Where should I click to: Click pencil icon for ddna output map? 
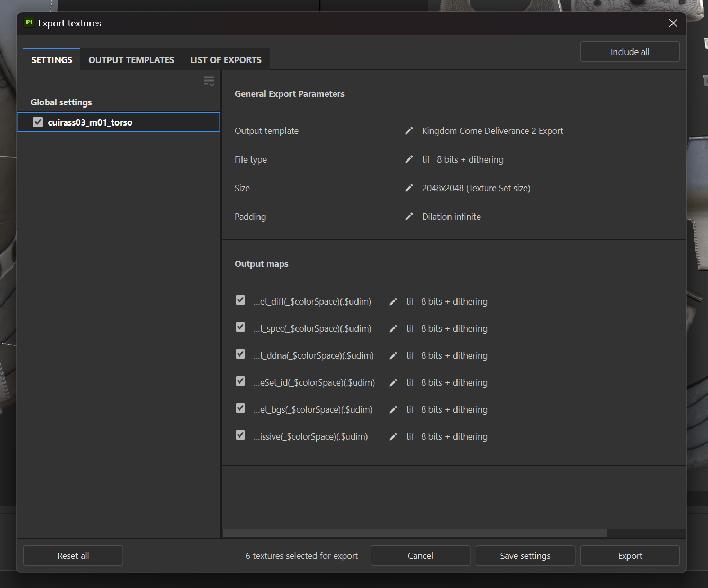393,355
